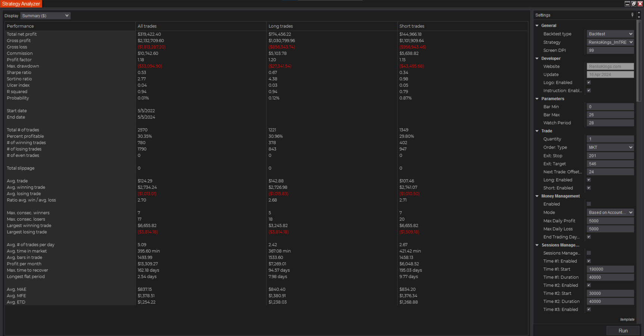Collapse the Parameters section arrow
The width and height of the screenshot is (644, 336).
coord(537,99)
